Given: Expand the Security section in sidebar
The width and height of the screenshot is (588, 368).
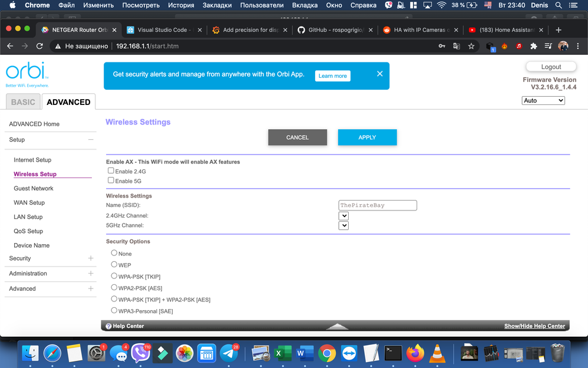Looking at the screenshot, I should click(91, 258).
